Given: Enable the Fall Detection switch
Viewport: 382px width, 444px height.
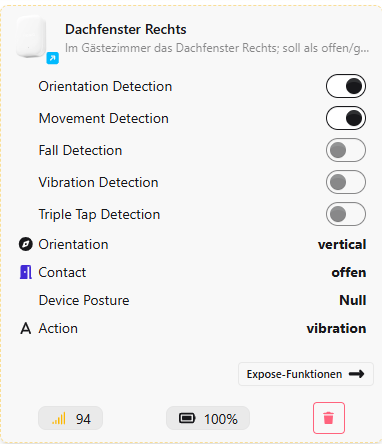Looking at the screenshot, I should click(x=346, y=150).
